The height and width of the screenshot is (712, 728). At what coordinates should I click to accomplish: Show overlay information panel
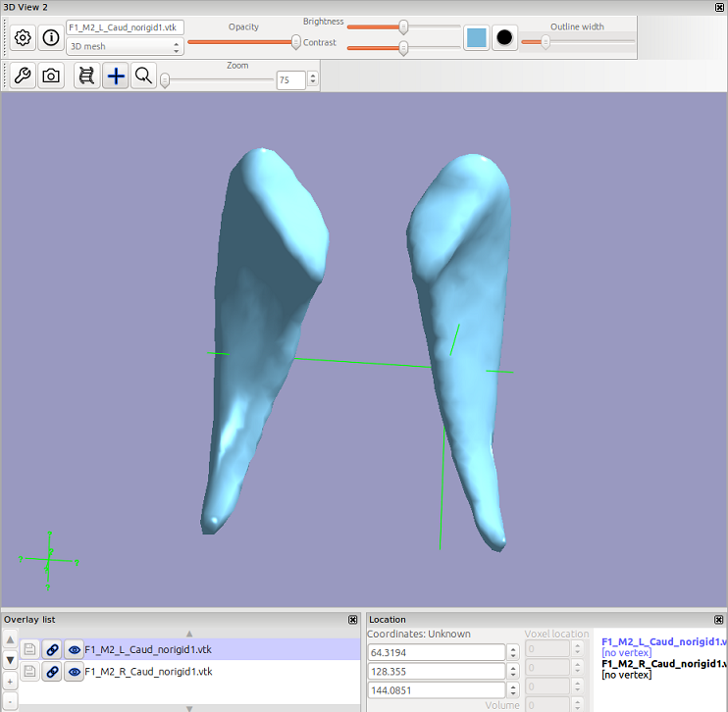pos(51,37)
